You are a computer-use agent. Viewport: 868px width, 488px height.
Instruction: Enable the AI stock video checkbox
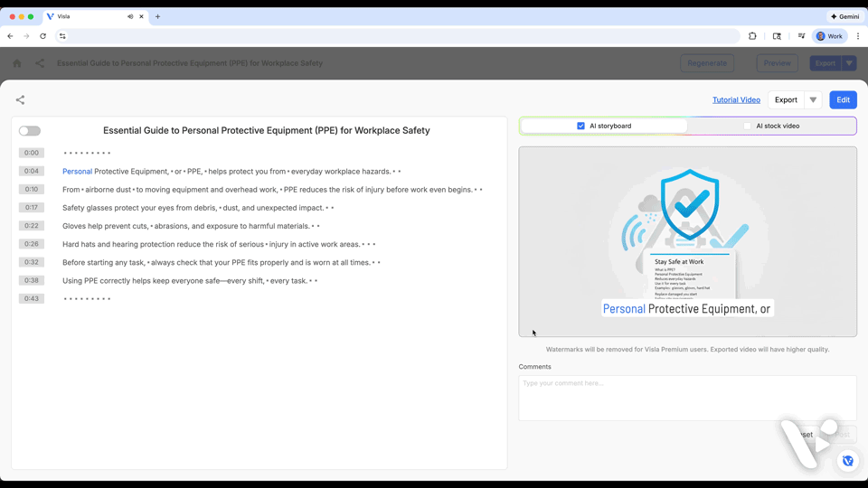pyautogui.click(x=747, y=126)
